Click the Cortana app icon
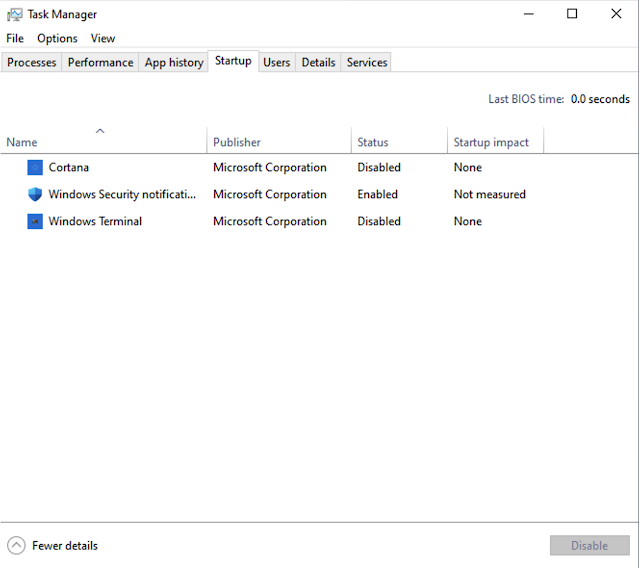 coord(35,167)
